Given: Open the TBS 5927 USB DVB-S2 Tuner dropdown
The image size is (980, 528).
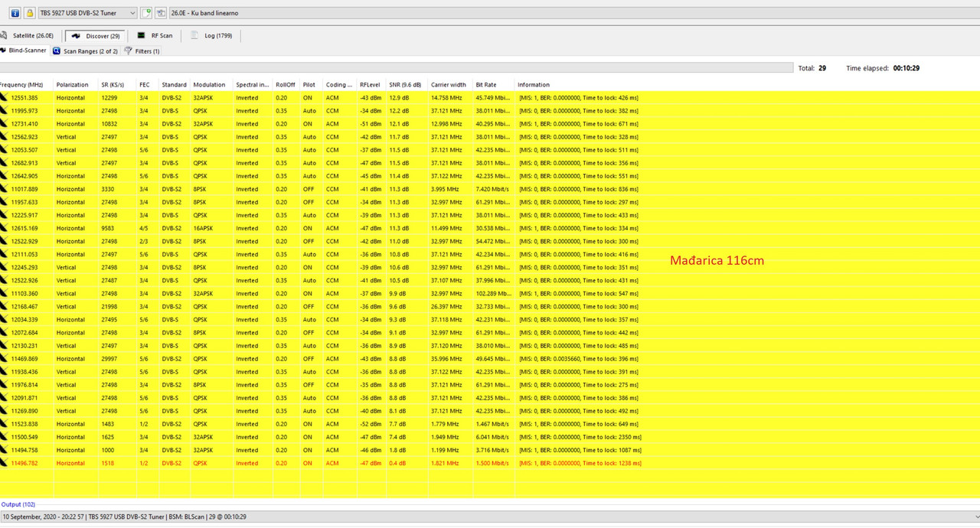Looking at the screenshot, I should (88, 13).
